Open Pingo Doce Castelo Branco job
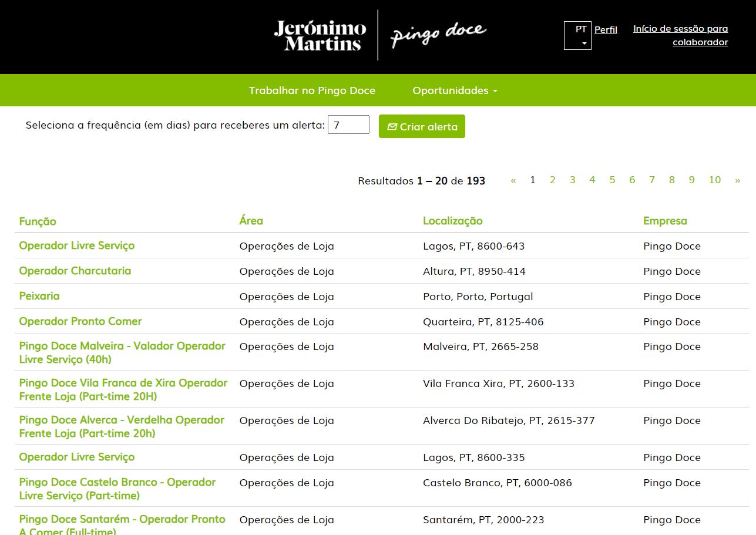Viewport: 756px width, 535px height. [117, 489]
